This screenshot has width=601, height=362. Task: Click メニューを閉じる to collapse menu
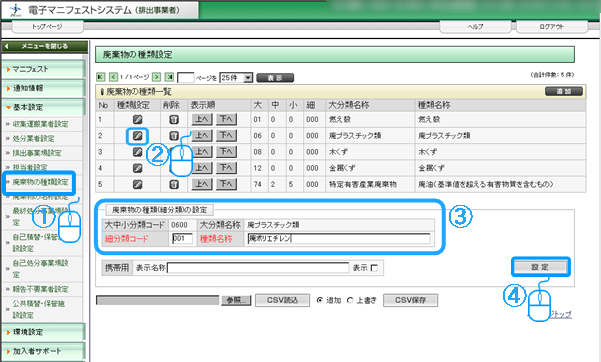point(44,46)
